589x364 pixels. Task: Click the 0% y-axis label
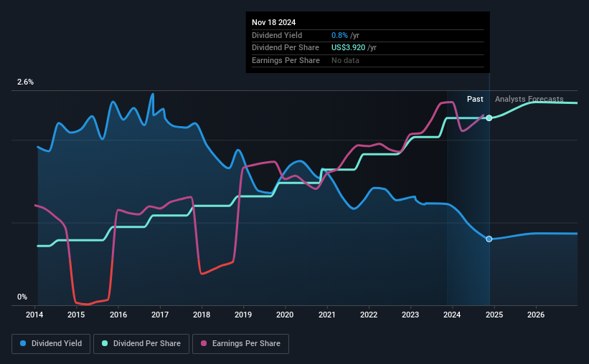click(x=22, y=297)
